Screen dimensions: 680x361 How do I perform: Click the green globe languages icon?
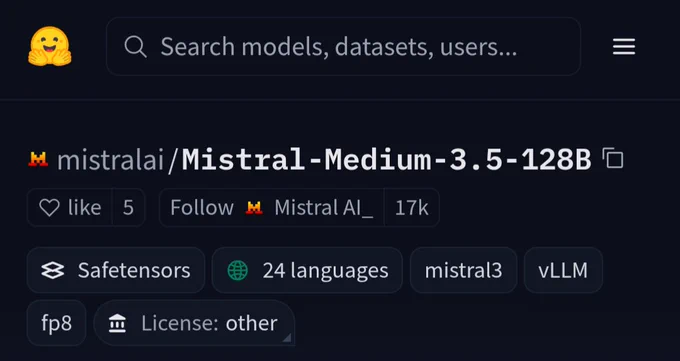(x=238, y=270)
